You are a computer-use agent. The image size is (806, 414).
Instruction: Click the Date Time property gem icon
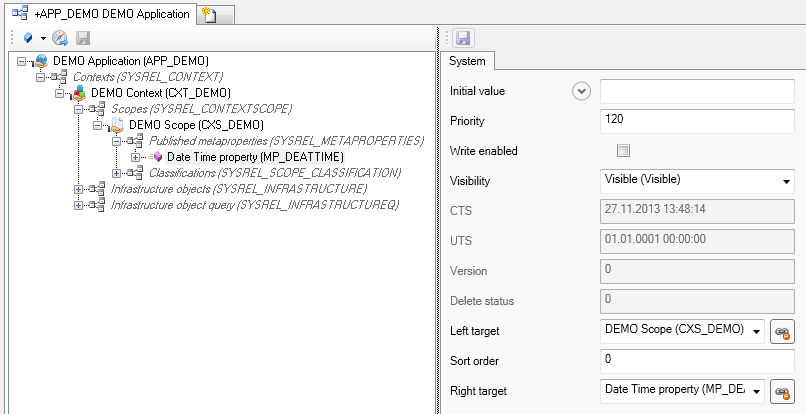157,157
